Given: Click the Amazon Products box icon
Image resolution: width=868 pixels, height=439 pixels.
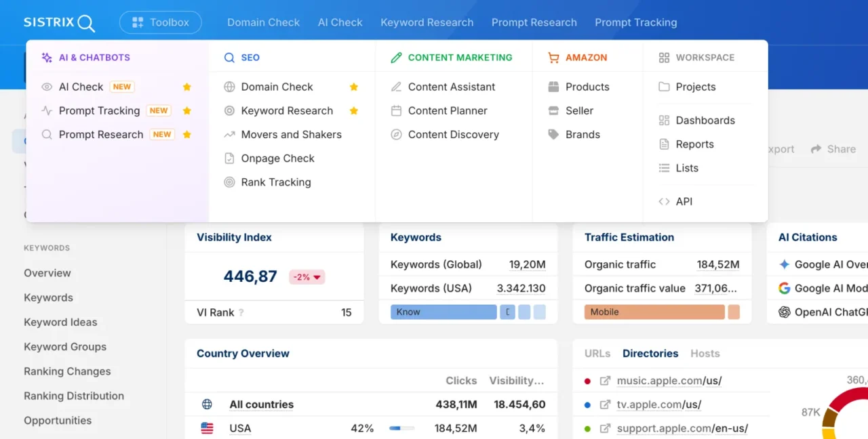Looking at the screenshot, I should (553, 87).
